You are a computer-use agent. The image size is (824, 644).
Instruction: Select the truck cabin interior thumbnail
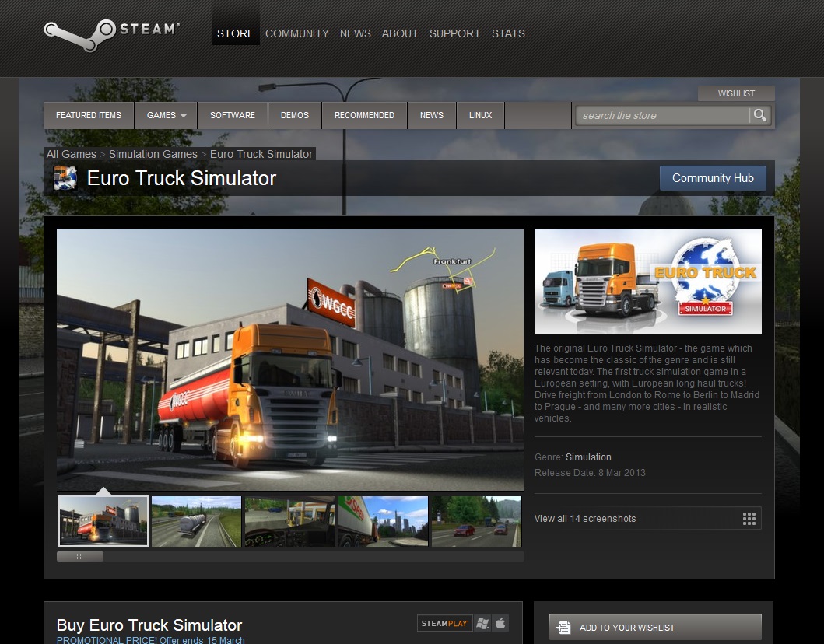pos(289,522)
